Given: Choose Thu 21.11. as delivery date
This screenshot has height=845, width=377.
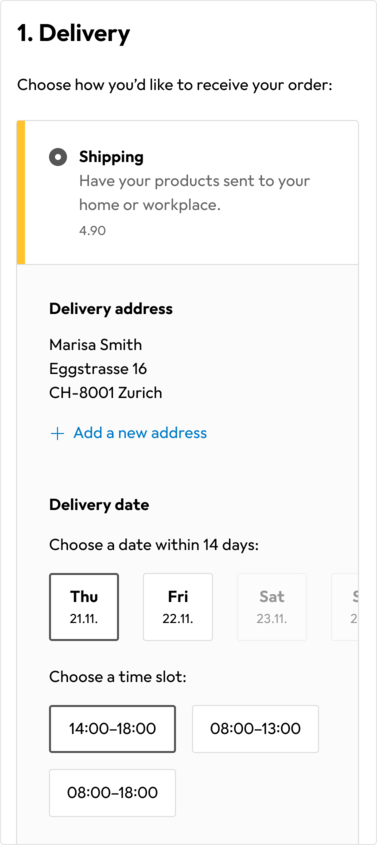Looking at the screenshot, I should (x=84, y=607).
